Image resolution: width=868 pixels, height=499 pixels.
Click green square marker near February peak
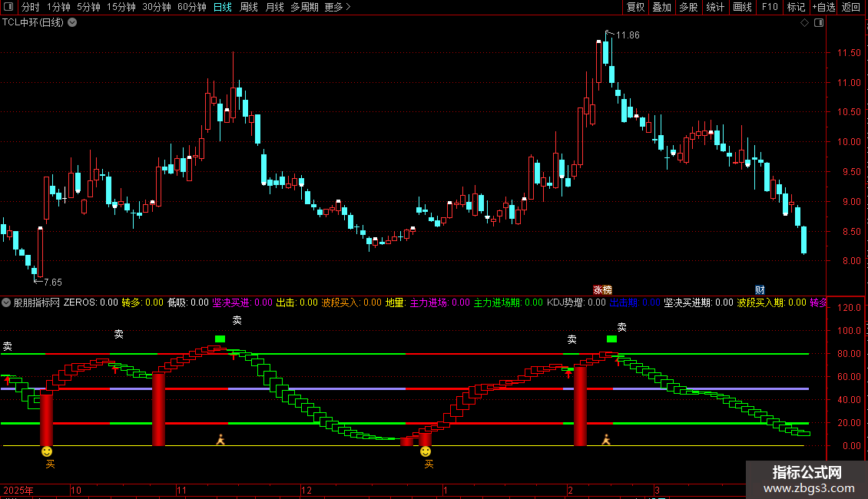(x=611, y=339)
